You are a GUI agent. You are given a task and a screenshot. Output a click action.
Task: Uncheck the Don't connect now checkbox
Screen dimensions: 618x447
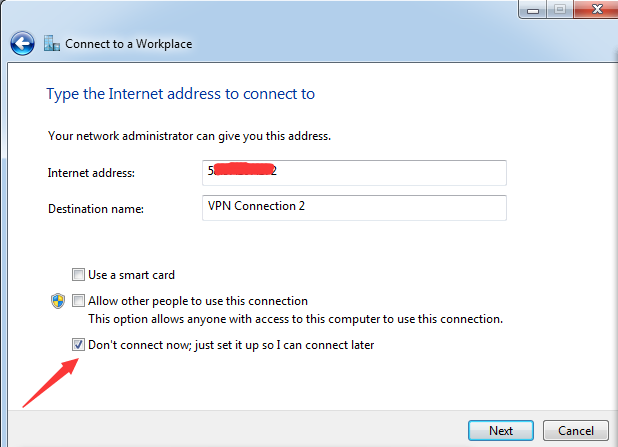(78, 345)
